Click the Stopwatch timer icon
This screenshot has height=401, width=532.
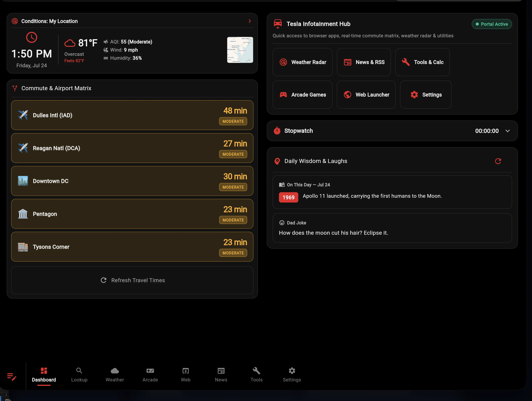point(277,131)
